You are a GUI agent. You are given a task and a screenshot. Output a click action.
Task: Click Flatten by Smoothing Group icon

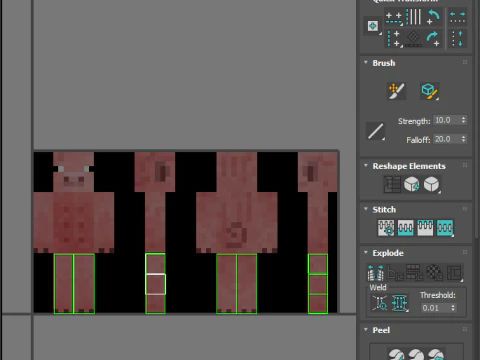coord(414,273)
